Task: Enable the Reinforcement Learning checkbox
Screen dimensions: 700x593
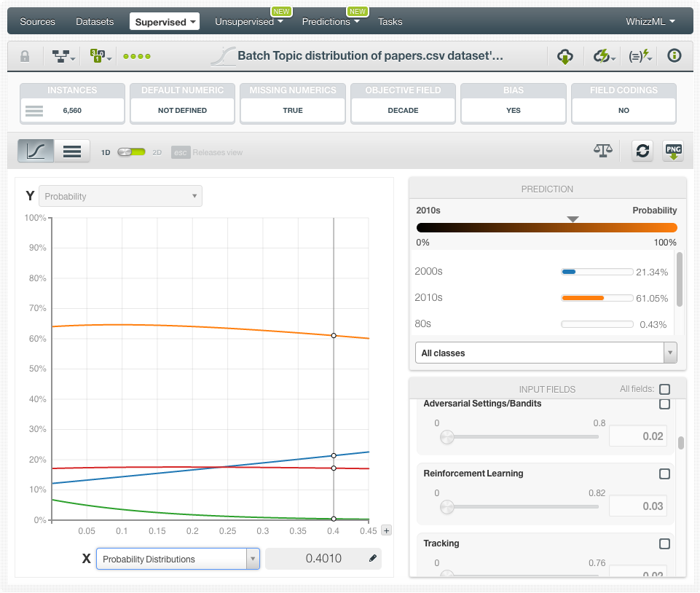Action: pos(664,474)
